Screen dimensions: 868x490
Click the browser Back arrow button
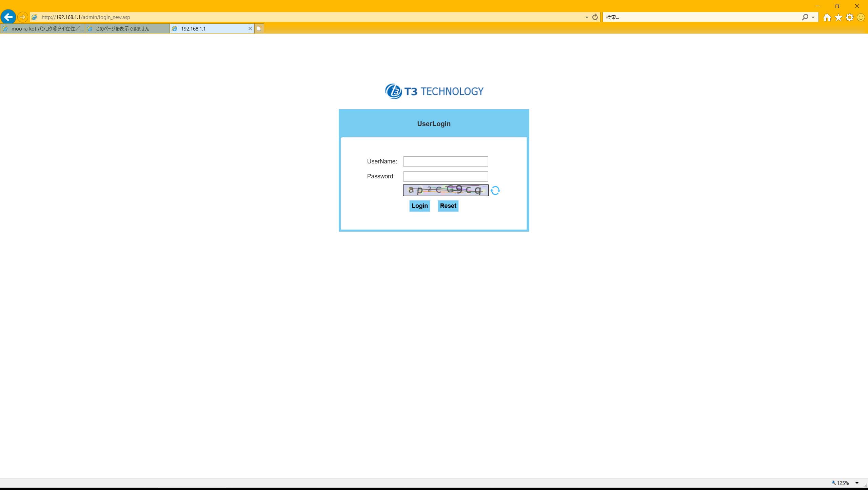8,17
